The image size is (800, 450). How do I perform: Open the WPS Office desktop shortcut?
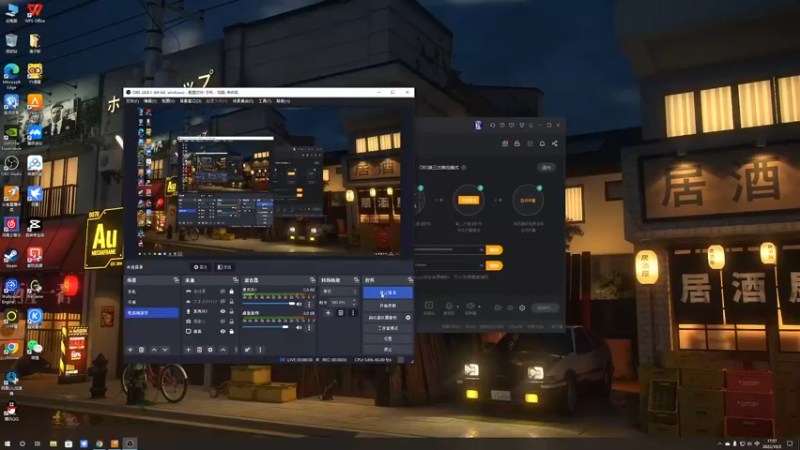point(35,12)
